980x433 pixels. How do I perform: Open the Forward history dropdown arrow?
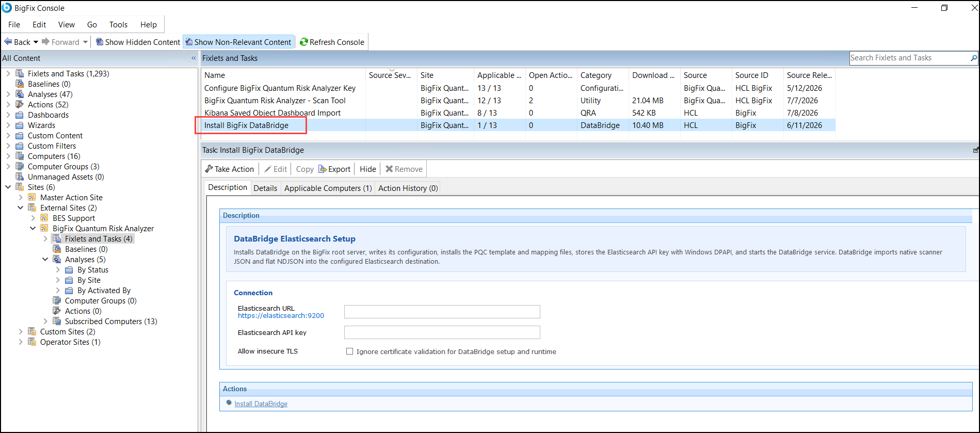pos(85,42)
